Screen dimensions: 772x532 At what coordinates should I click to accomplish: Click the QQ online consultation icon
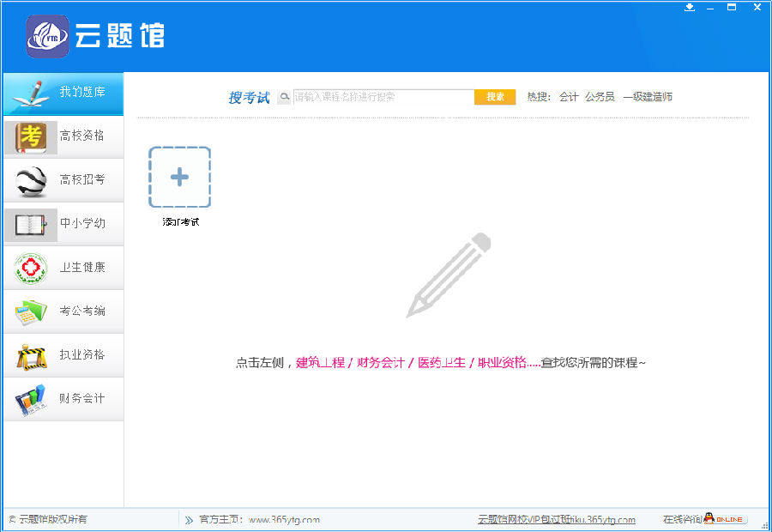[725, 519]
